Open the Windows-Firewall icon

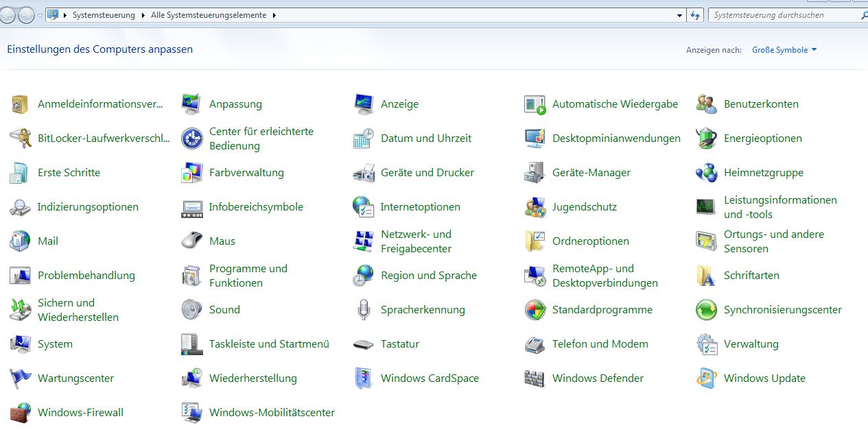tap(20, 413)
